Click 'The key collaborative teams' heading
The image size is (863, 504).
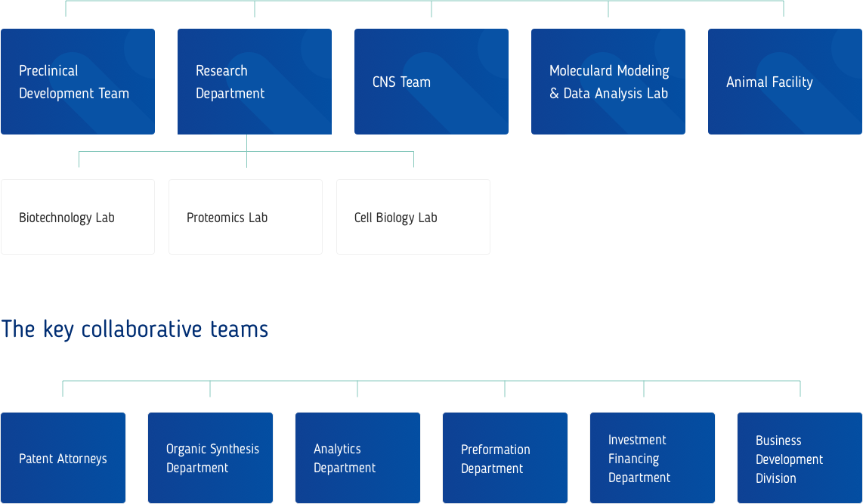[135, 329]
